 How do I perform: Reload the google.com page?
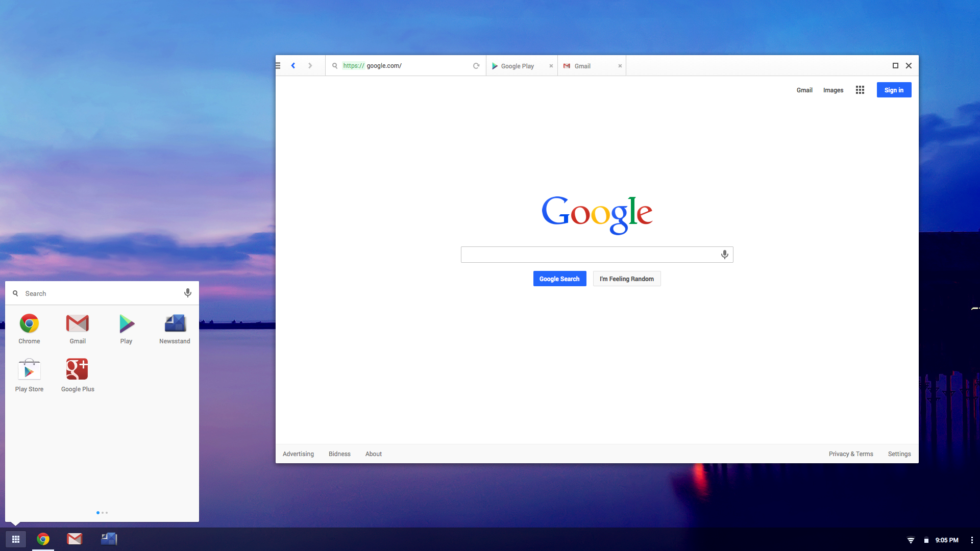[x=476, y=66]
